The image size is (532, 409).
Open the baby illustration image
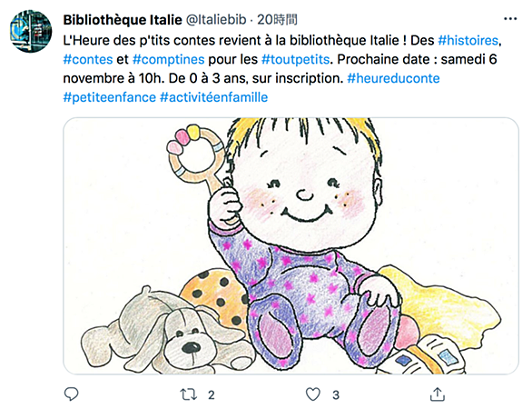point(291,246)
